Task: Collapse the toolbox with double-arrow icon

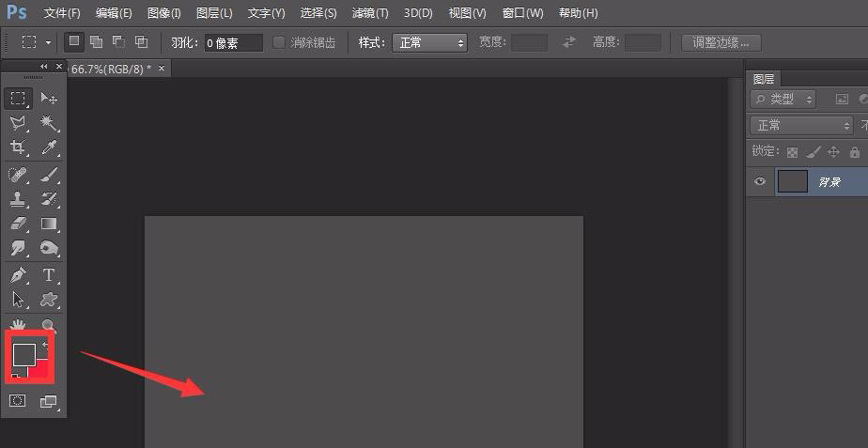Action: (x=44, y=67)
